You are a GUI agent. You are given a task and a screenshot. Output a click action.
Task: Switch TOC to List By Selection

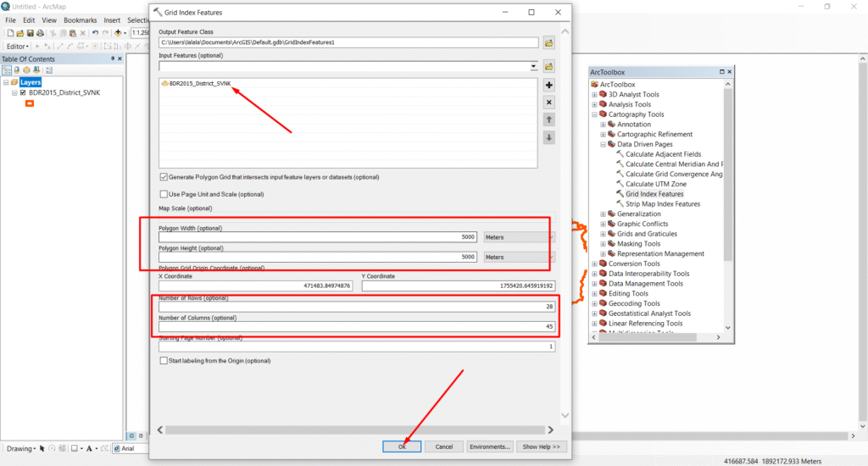coord(36,70)
